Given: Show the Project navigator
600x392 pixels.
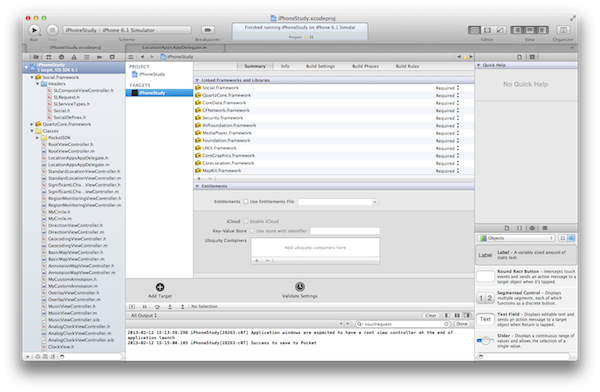Looking at the screenshot, I should [x=36, y=57].
